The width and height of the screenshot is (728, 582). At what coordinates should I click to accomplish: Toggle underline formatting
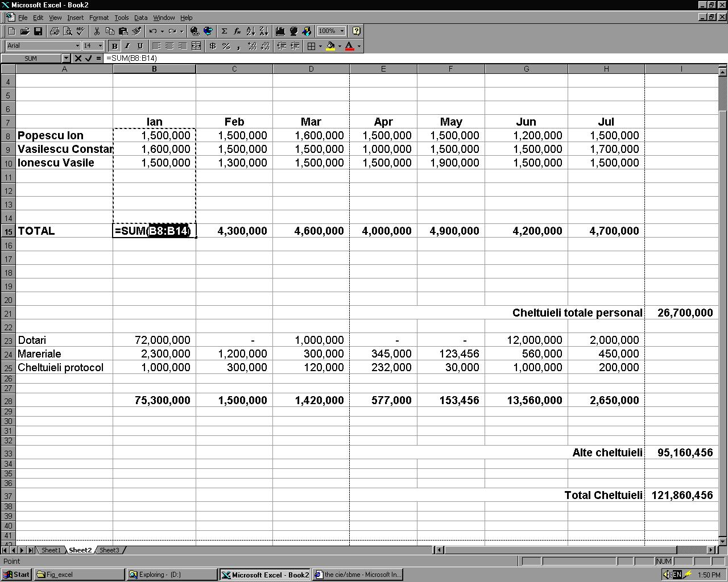click(139, 46)
